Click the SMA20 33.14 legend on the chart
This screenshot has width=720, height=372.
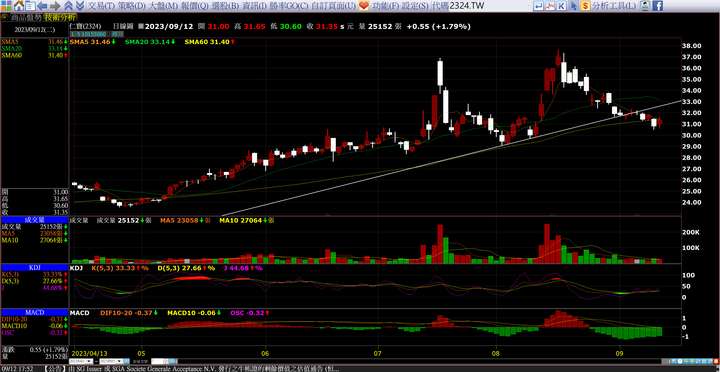tap(150, 42)
